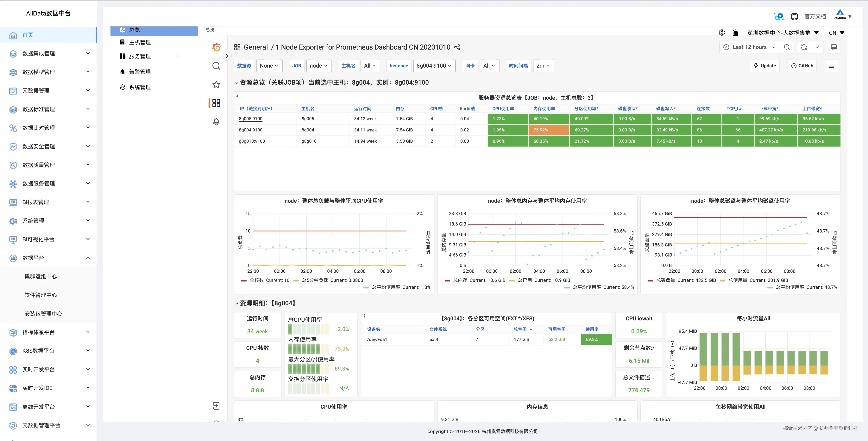This screenshot has height=441, width=868.
Task: Click the dashboards grid icon in Grafana sidebar
Action: point(216,103)
